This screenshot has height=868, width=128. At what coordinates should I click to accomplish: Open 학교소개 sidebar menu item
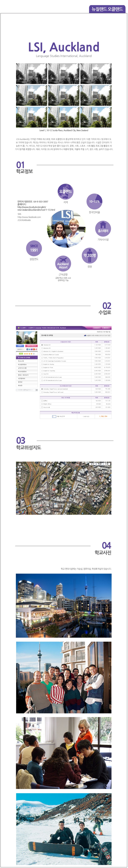point(27,361)
